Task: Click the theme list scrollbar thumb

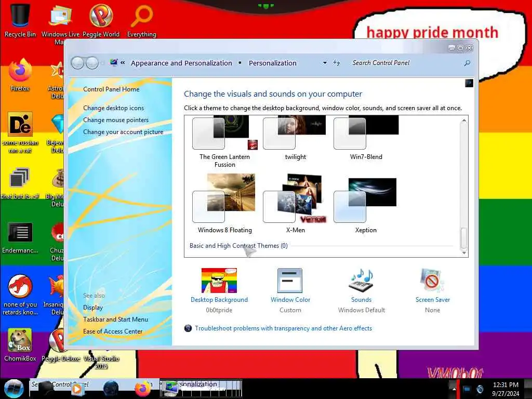Action: coord(464,238)
